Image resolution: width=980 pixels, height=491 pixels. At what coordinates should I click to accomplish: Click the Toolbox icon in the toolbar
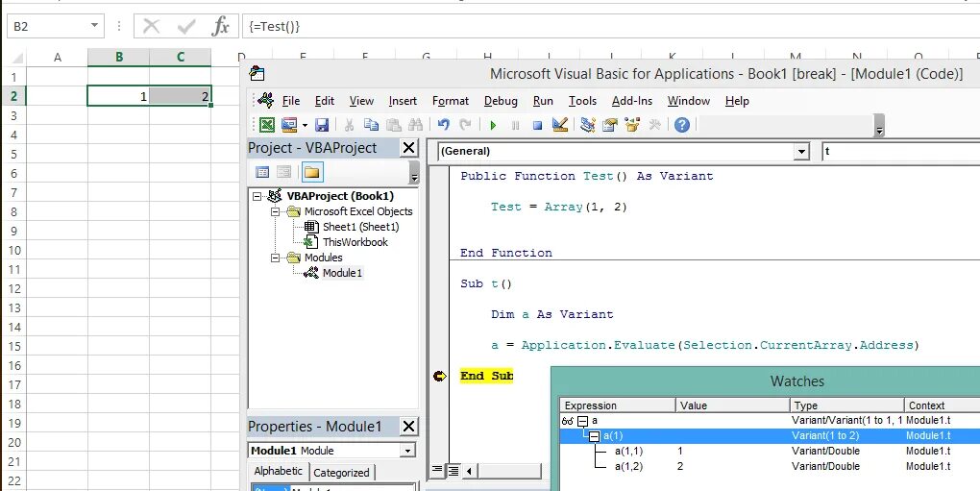tap(654, 125)
